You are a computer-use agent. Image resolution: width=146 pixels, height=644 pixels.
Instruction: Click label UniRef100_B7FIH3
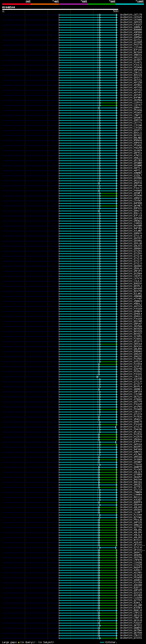[131, 50]
